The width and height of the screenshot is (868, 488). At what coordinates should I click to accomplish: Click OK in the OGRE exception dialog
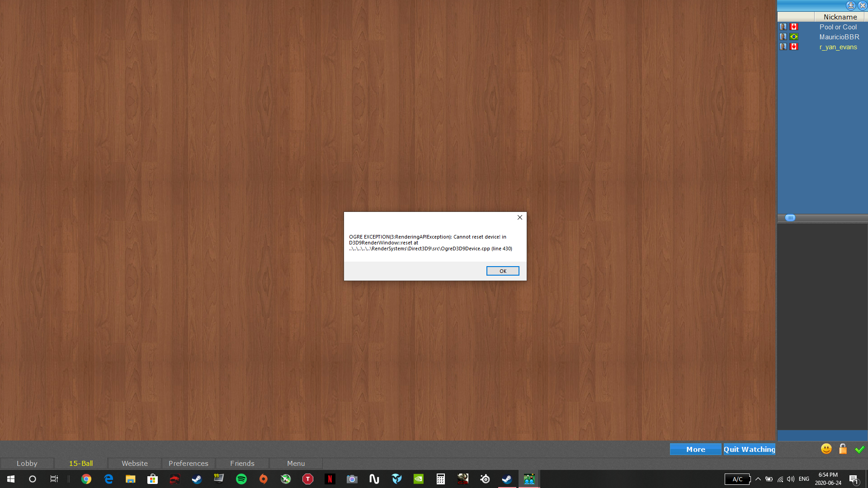(x=503, y=271)
